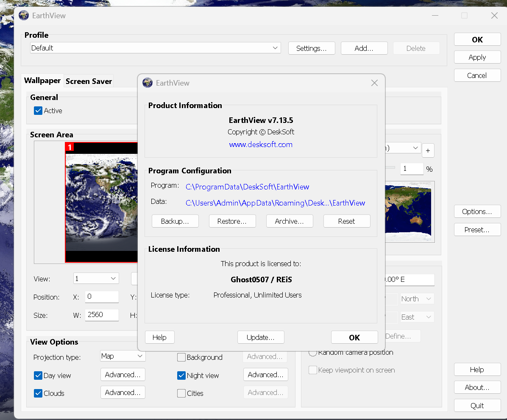Viewport: 507px width, 420px height.
Task: Click the Archive... button
Action: click(x=290, y=221)
